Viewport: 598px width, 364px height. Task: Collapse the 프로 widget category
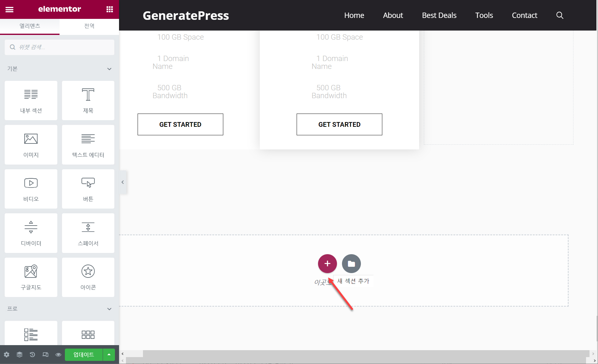click(x=60, y=309)
